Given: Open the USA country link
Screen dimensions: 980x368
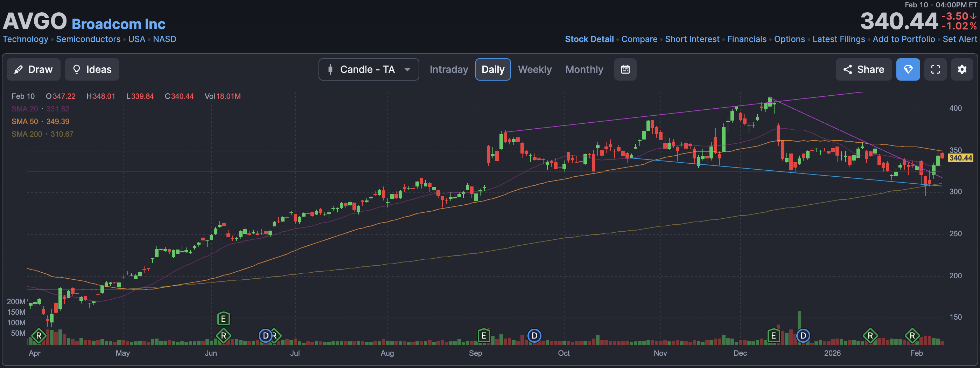Looking at the screenshot, I should click(136, 39).
